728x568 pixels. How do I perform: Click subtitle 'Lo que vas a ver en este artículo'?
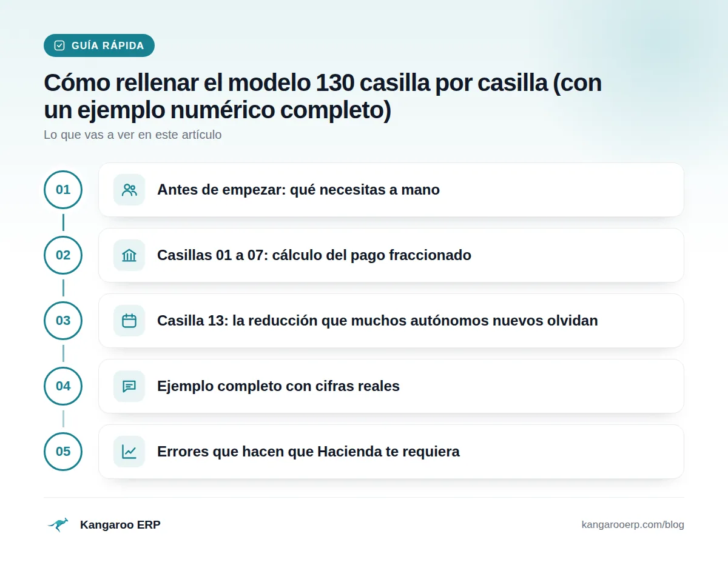pos(133,135)
